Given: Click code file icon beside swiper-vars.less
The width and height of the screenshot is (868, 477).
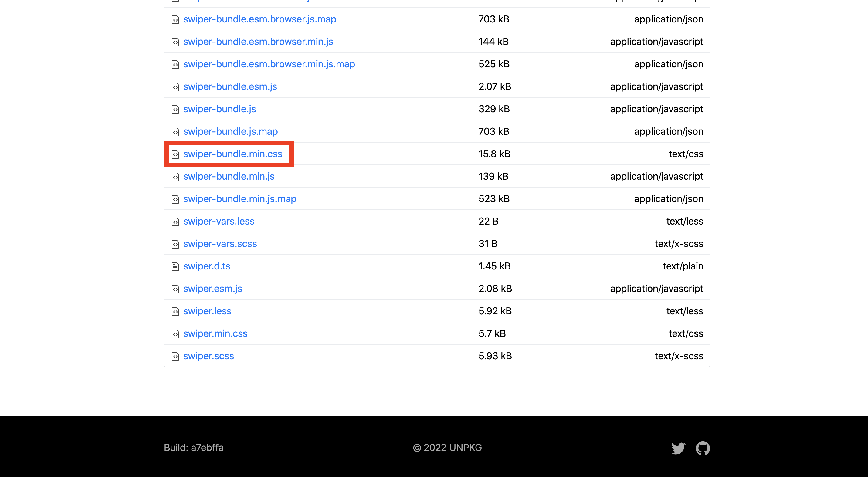Looking at the screenshot, I should (175, 222).
